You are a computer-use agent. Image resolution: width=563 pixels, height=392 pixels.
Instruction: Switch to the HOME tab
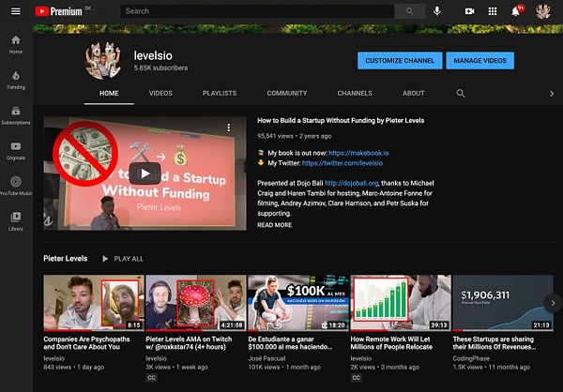click(109, 94)
